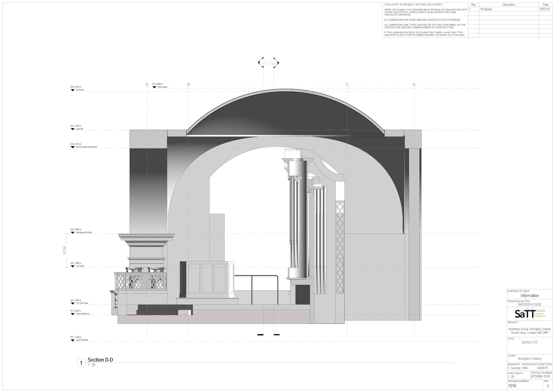The width and height of the screenshot is (555, 392).
Task: Click the Springing of Arches level triangle
Action: click(73, 232)
